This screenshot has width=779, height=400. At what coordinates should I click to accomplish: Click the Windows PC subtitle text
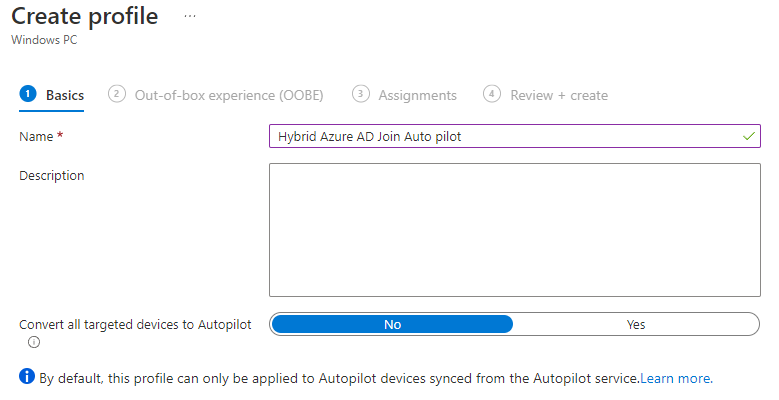click(42, 40)
